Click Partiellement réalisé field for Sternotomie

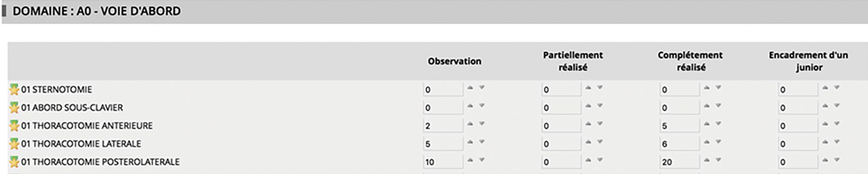(561, 90)
